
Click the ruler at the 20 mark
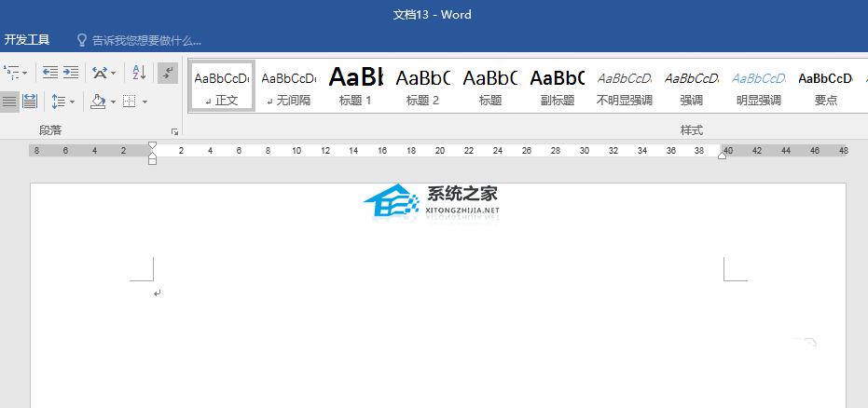coord(439,150)
